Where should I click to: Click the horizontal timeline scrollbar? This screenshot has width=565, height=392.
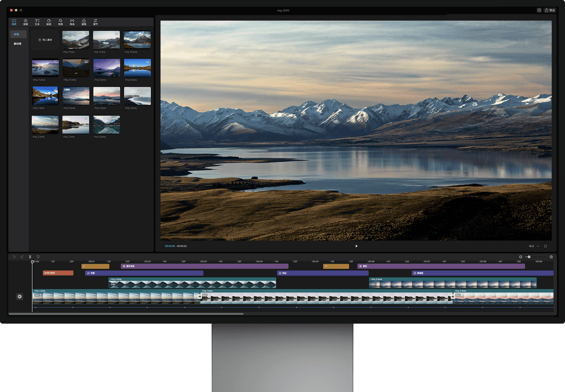[x=126, y=314]
